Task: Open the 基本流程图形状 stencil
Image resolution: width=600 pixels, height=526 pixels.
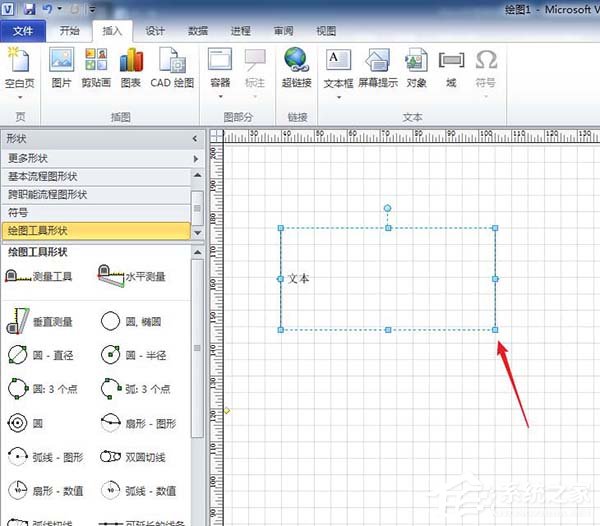Action: pyautogui.click(x=96, y=176)
